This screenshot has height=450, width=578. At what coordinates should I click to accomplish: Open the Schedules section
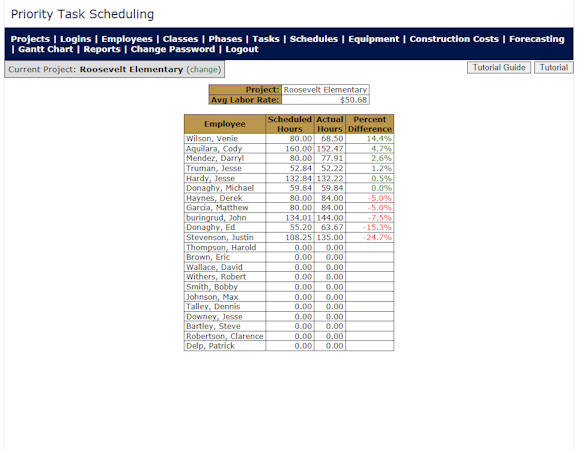(314, 39)
